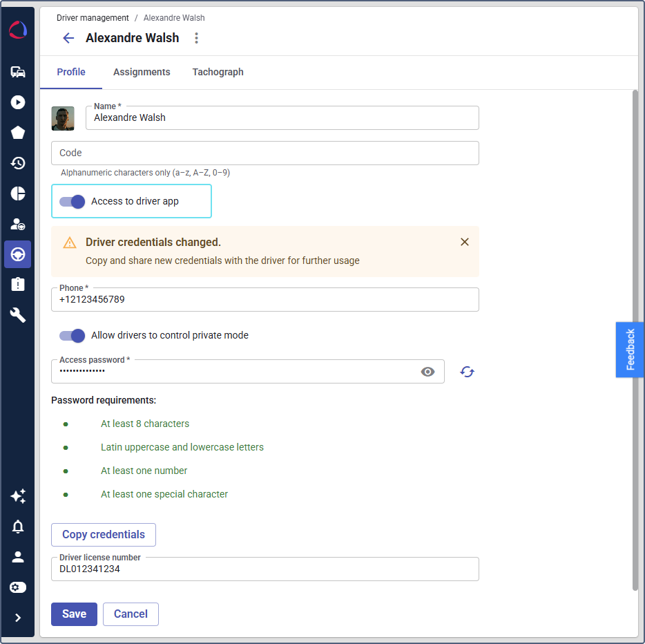Switch to the Assignments tab
This screenshot has height=644, width=645.
pos(142,72)
